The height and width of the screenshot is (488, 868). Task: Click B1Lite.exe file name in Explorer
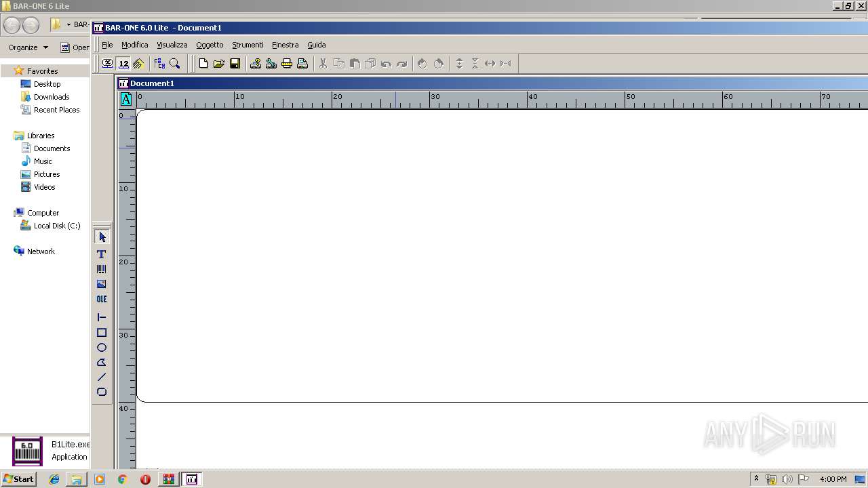coord(71,445)
